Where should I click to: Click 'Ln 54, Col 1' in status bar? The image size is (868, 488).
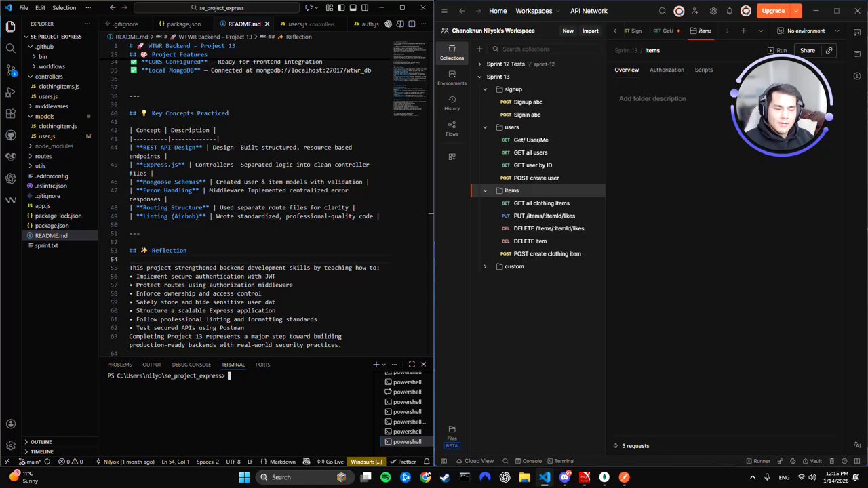click(x=176, y=462)
